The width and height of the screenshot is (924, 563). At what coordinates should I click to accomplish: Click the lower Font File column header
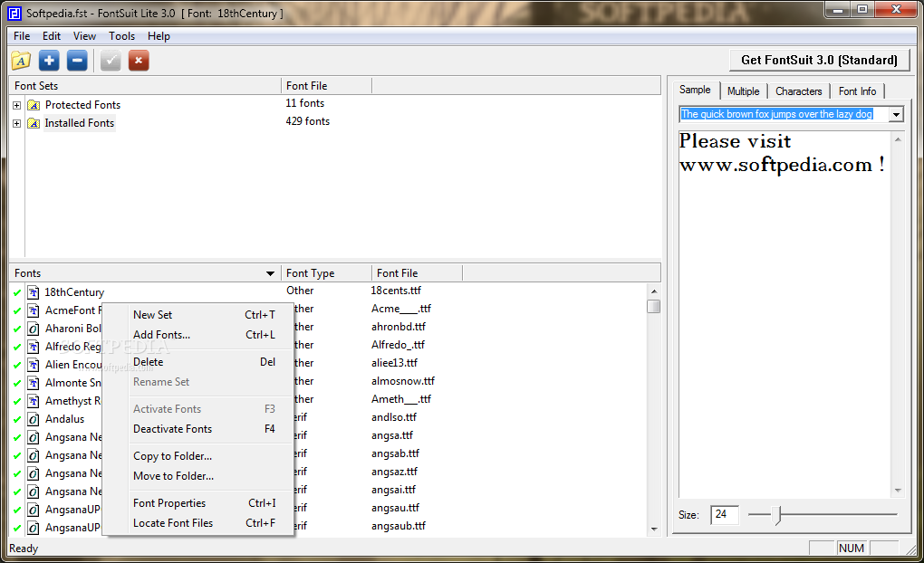pos(418,273)
